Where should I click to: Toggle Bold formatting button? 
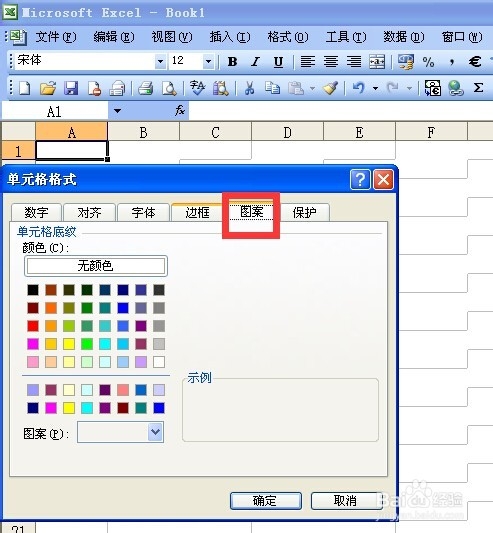tap(233, 62)
